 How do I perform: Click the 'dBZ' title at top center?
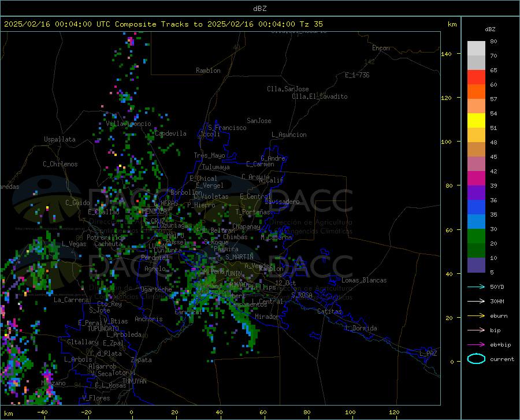[259, 9]
